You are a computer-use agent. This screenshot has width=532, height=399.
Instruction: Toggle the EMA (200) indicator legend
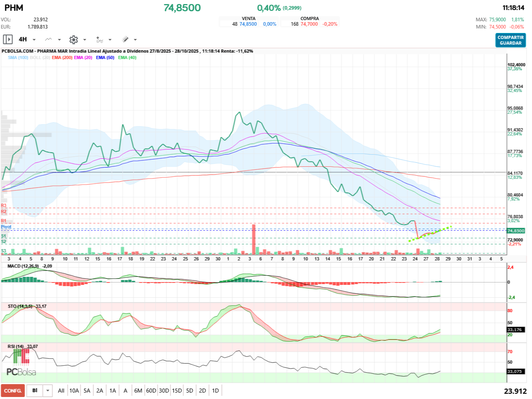point(62,57)
